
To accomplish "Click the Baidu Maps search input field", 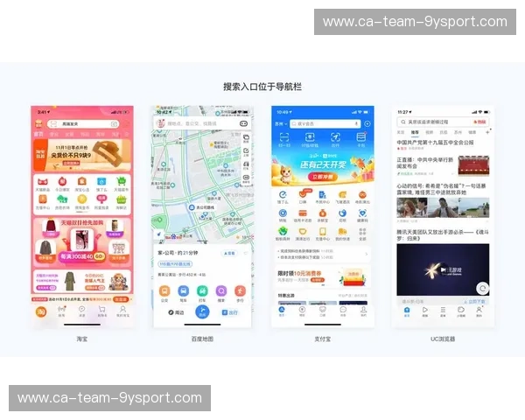I will click(x=199, y=124).
